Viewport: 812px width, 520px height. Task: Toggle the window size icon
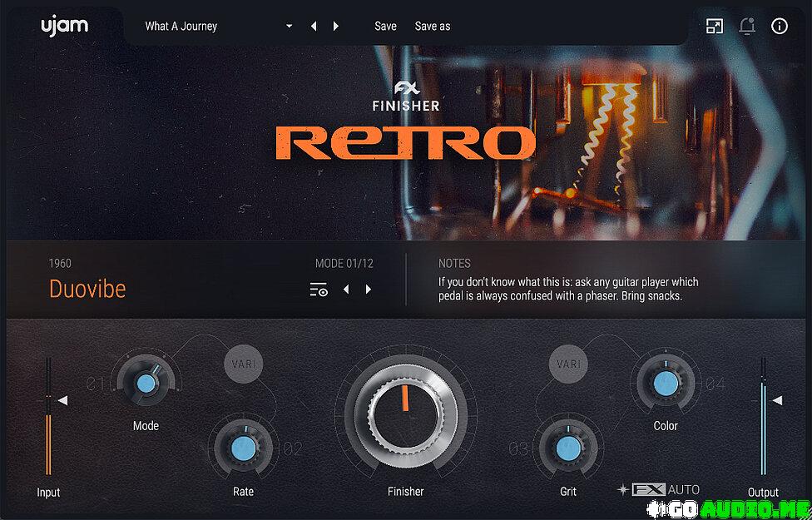pos(715,26)
